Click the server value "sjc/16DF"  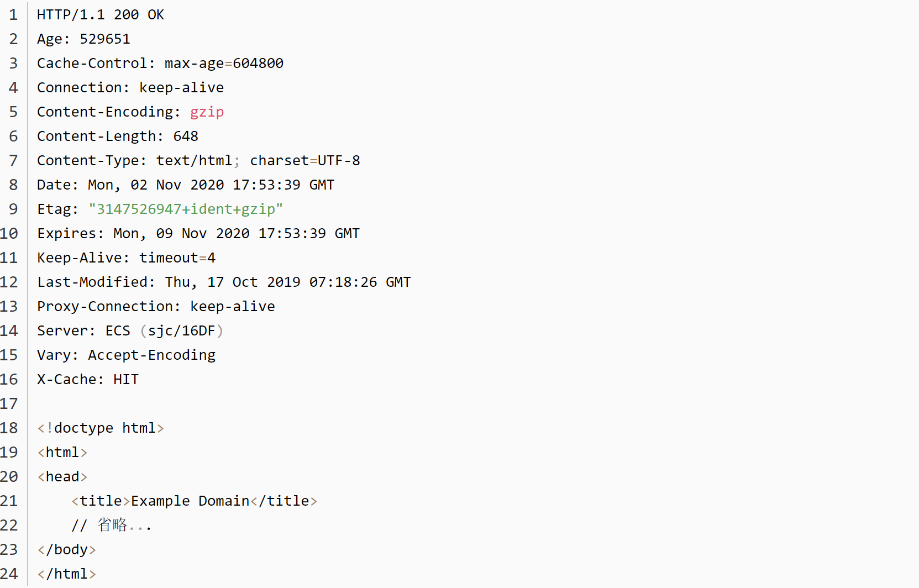tap(181, 331)
